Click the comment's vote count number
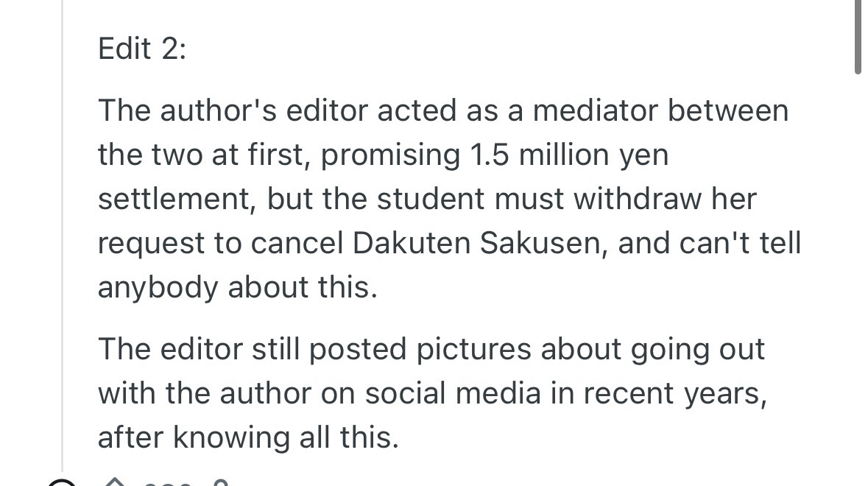868x486 pixels. [169, 483]
